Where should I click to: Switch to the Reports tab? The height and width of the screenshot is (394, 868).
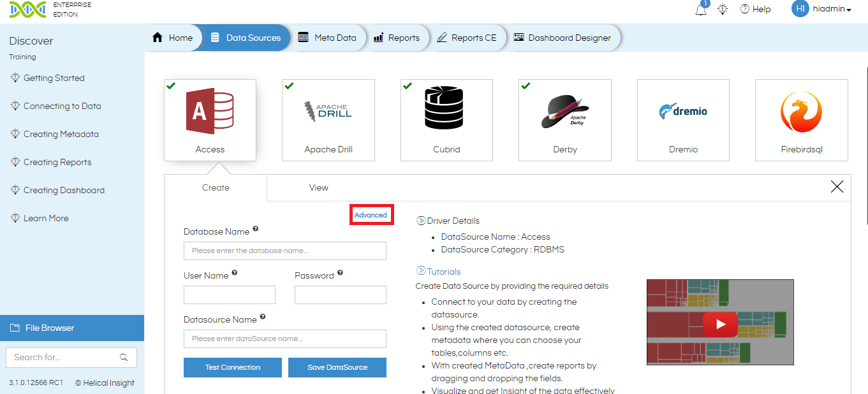397,38
